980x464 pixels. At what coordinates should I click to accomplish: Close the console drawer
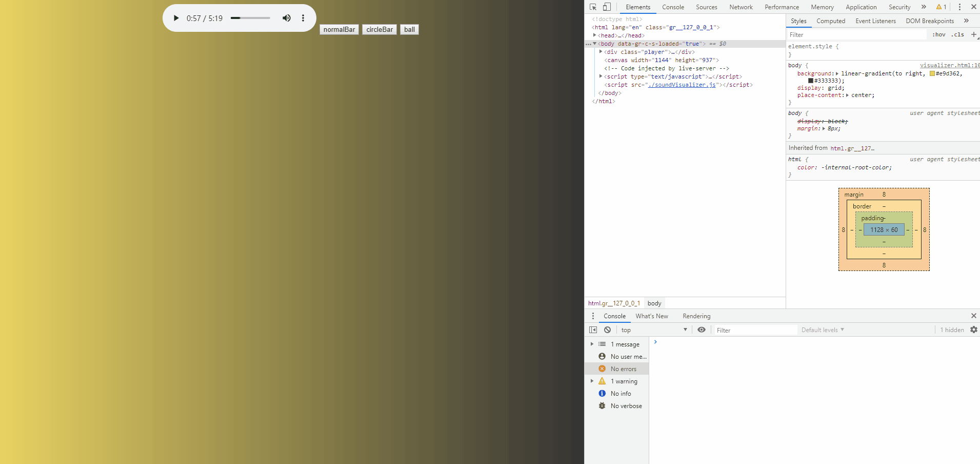(x=973, y=316)
